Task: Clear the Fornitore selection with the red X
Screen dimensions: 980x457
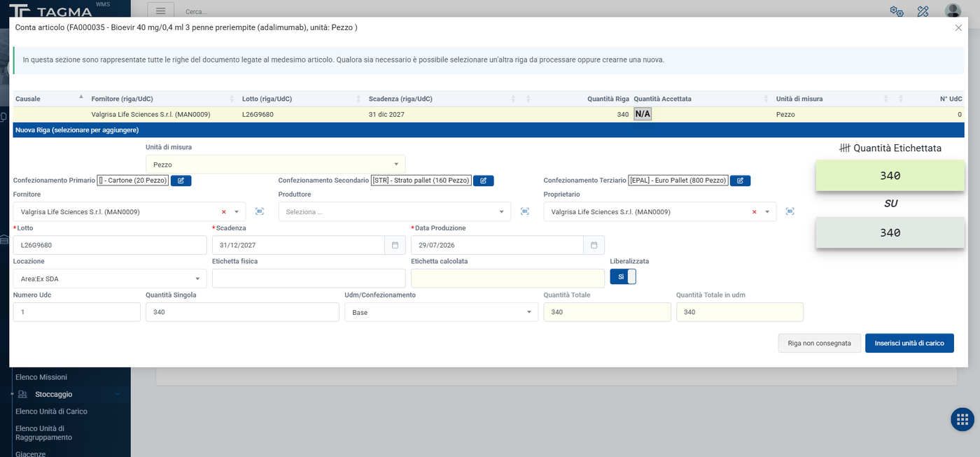Action: 224,212
